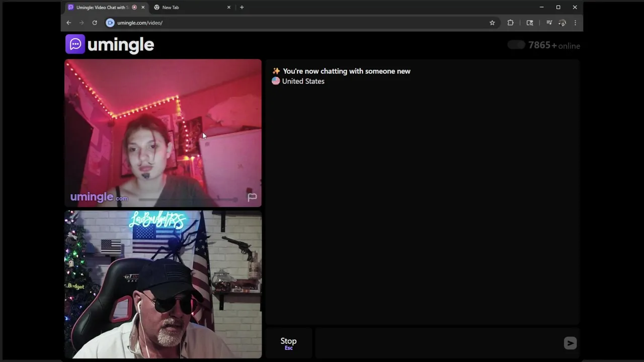The height and width of the screenshot is (362, 644).
Task: Click "You're now chatting with someone new" message
Action: pyautogui.click(x=347, y=71)
